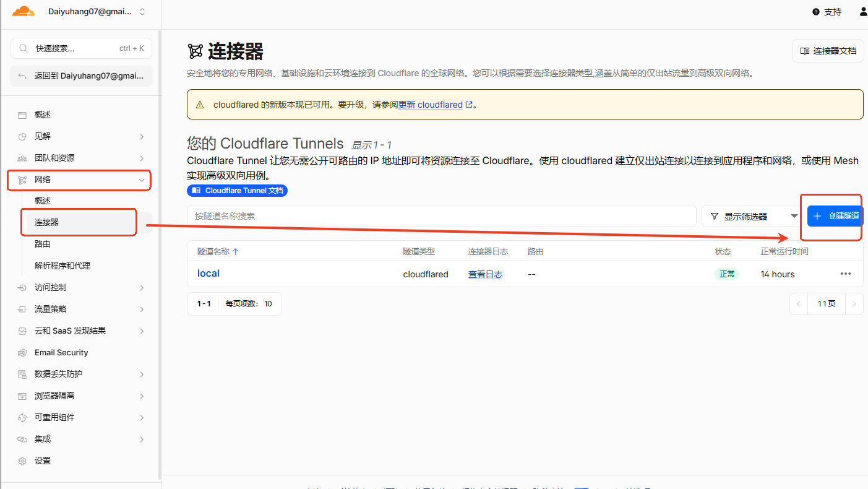Click the 概述 window icon in the main sidebar

point(22,115)
